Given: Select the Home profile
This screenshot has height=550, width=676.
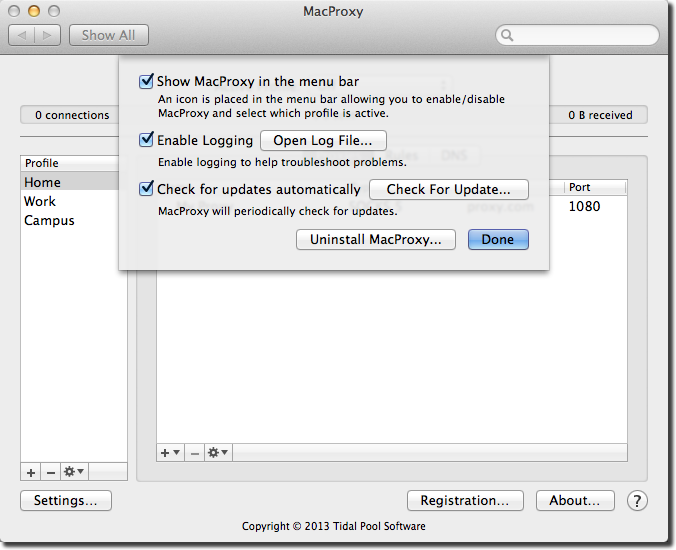Looking at the screenshot, I should click(x=70, y=182).
